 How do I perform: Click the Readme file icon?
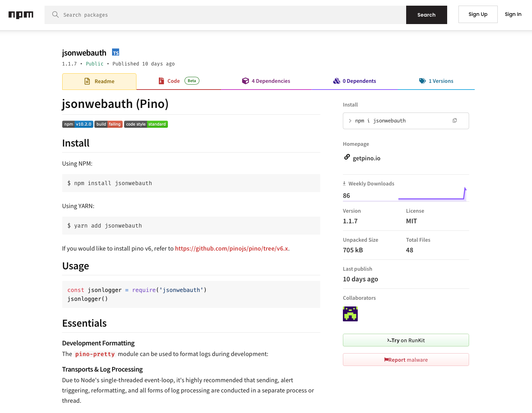click(87, 81)
